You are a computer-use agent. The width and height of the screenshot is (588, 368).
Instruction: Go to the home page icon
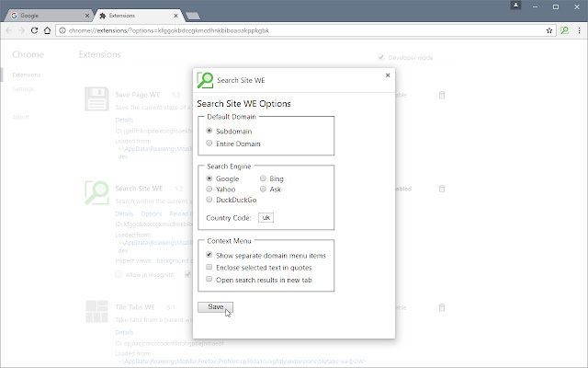(x=47, y=30)
